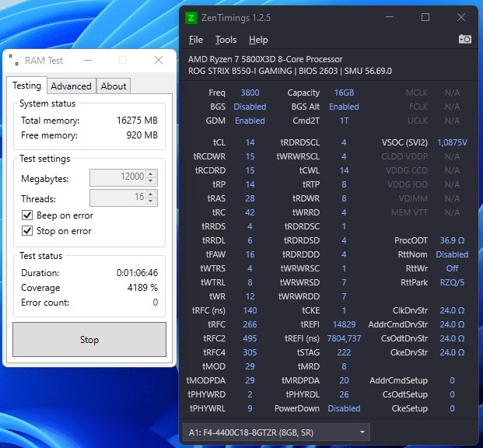
Task: Click the RttNom value Disabled
Action: (452, 254)
